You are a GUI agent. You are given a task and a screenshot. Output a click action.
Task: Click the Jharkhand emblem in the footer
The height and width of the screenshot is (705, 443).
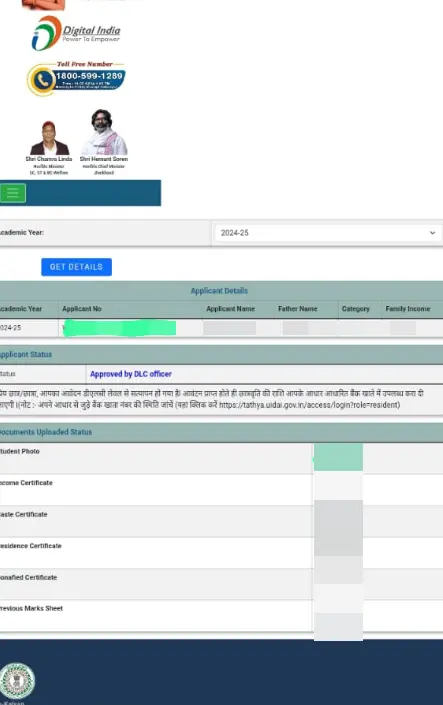[17, 680]
